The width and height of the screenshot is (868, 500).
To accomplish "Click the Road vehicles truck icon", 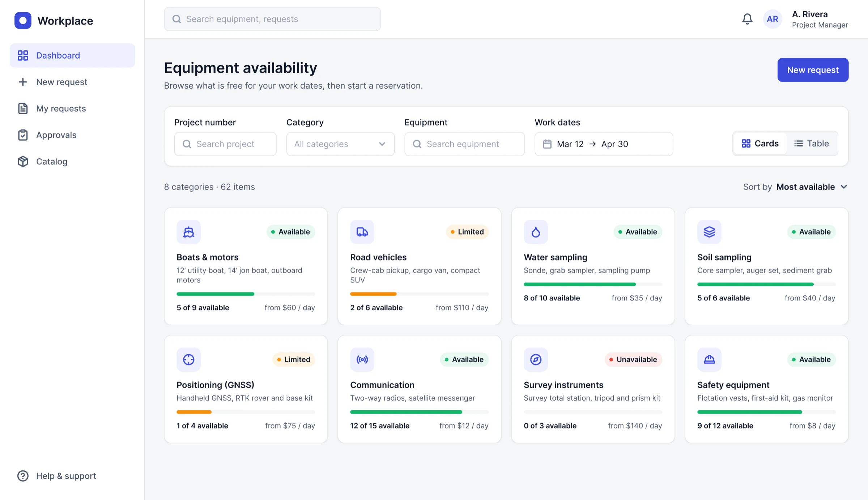I will click(x=362, y=232).
